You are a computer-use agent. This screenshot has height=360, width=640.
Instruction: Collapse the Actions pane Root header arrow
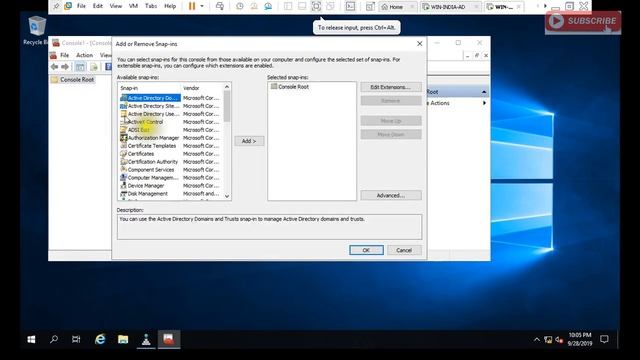click(x=484, y=92)
